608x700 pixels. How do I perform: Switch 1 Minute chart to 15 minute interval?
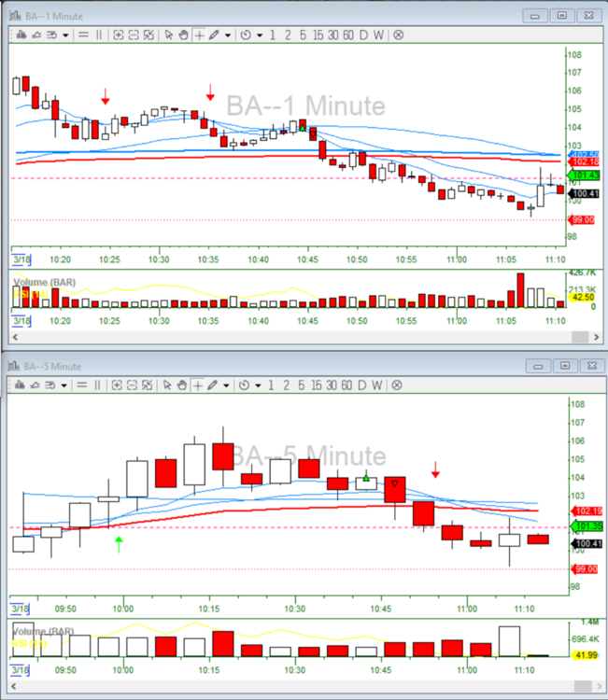coord(318,35)
